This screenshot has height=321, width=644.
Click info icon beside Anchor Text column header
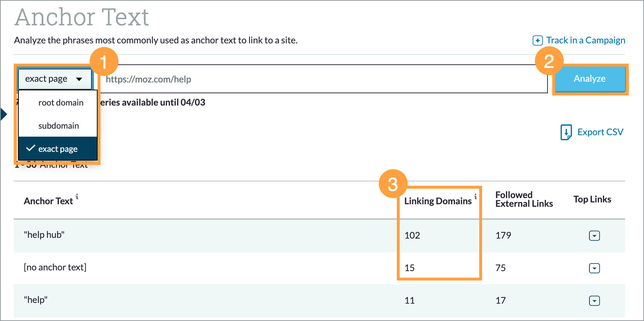(x=77, y=197)
